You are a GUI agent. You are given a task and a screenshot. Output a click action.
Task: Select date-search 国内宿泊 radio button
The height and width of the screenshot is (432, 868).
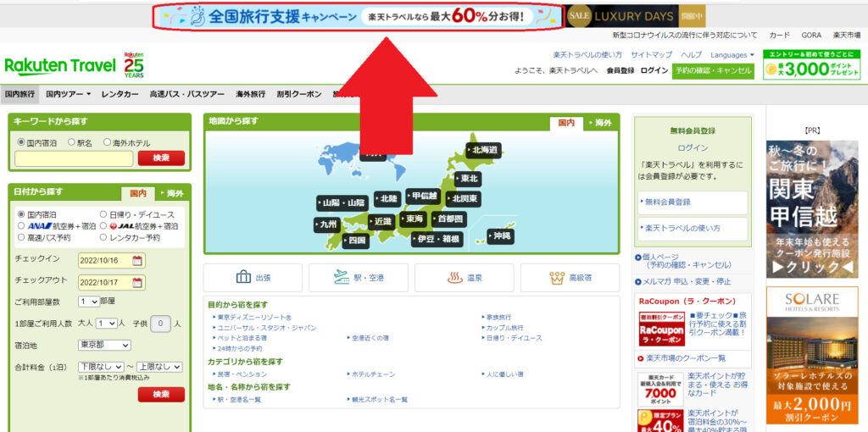pyautogui.click(x=21, y=214)
